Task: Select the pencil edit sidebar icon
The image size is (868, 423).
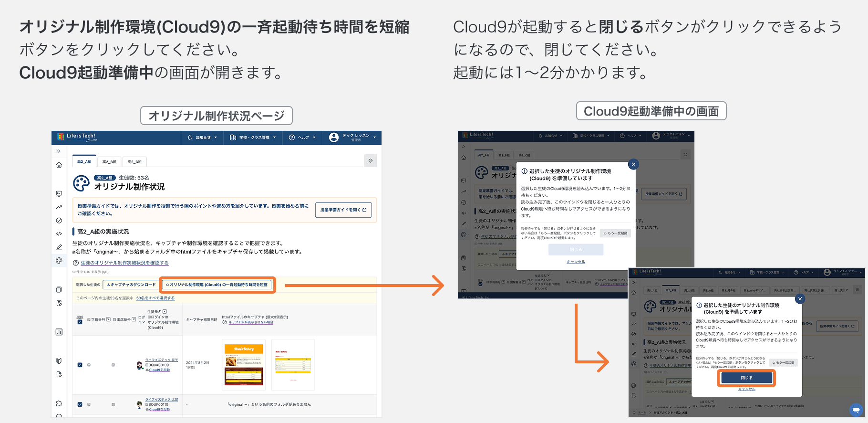Action: coord(59,247)
